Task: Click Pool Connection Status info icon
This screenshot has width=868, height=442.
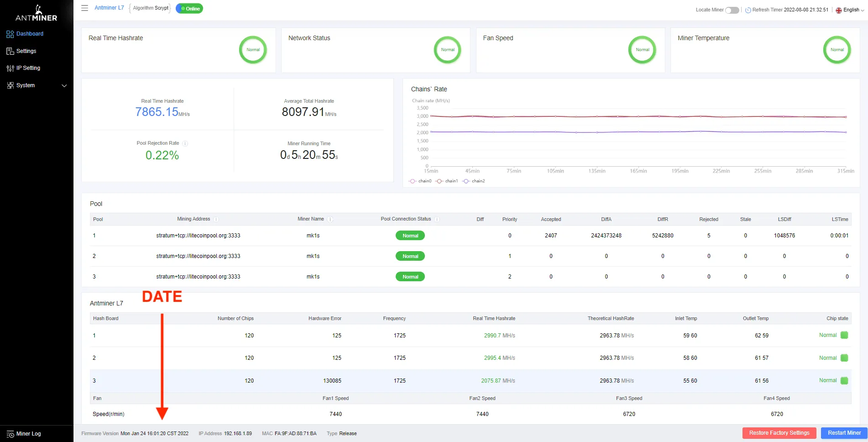Action: (x=437, y=219)
